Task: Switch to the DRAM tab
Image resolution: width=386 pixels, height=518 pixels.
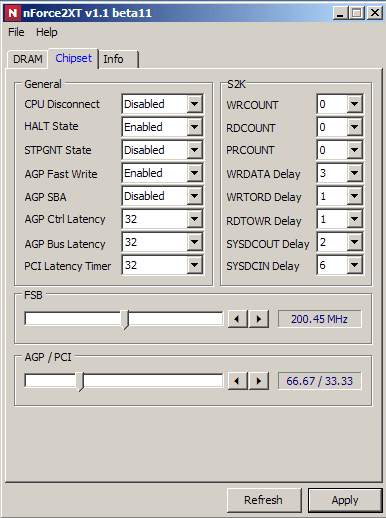Action: (28, 59)
